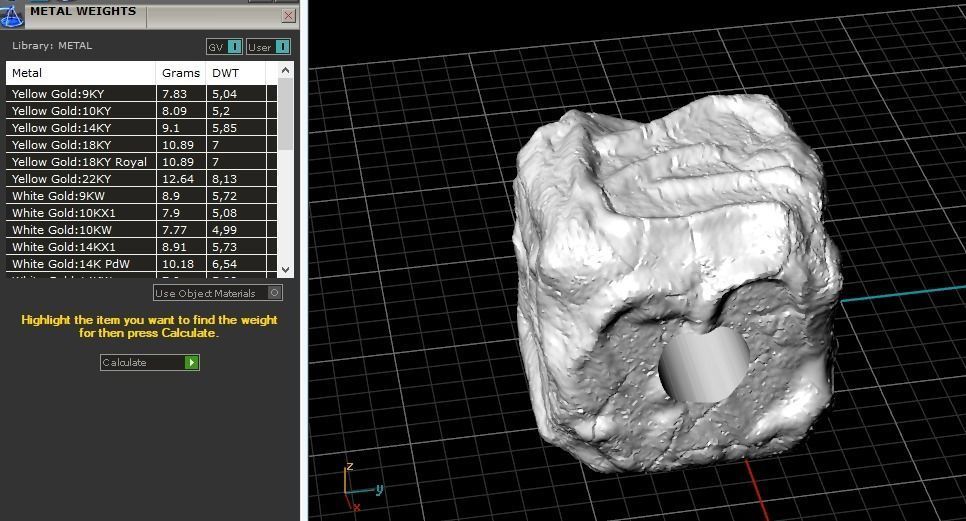
Task: Click the cylindrical hole in the model
Action: [x=703, y=365]
